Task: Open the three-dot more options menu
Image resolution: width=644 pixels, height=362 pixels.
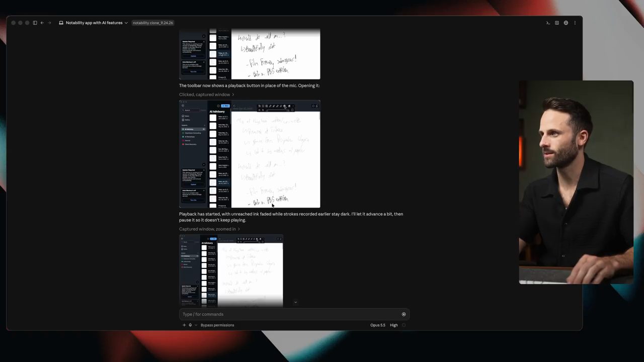Action: 575,23
